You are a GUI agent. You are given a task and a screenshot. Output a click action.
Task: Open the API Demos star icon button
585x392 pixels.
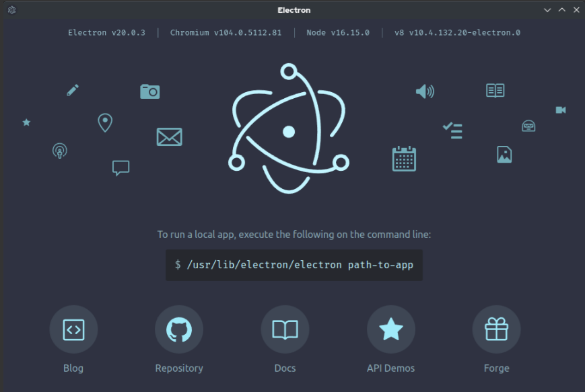pyautogui.click(x=391, y=329)
